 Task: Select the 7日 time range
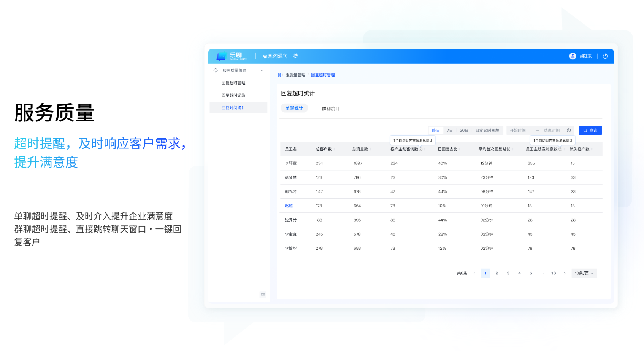click(450, 131)
